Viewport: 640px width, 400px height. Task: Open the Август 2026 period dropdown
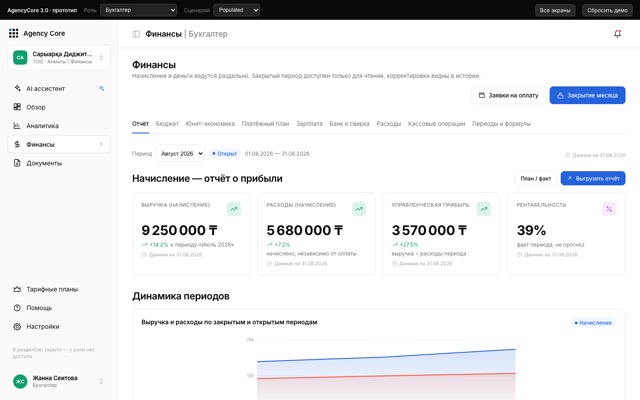coord(180,153)
